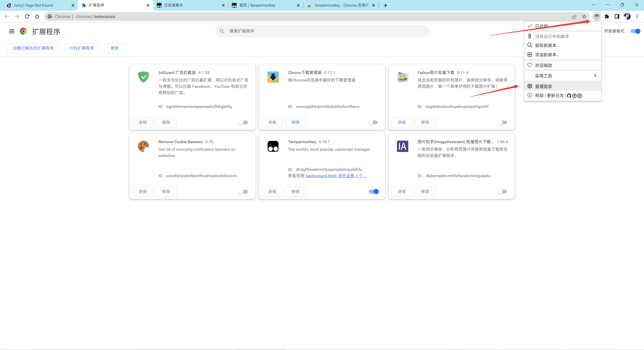644x350 pixels.
Task: Reload the current page
Action: (27, 17)
